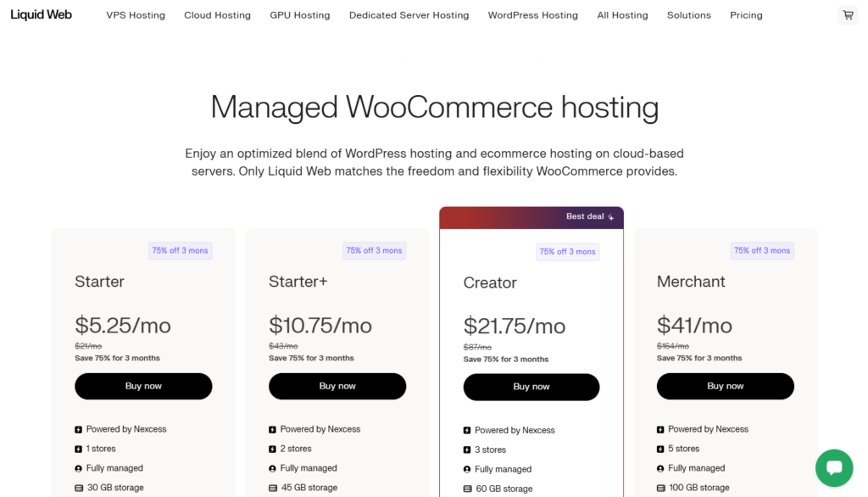This screenshot has height=497, width=868.
Task: Click Buy now for the Starter plan
Action: [142, 386]
